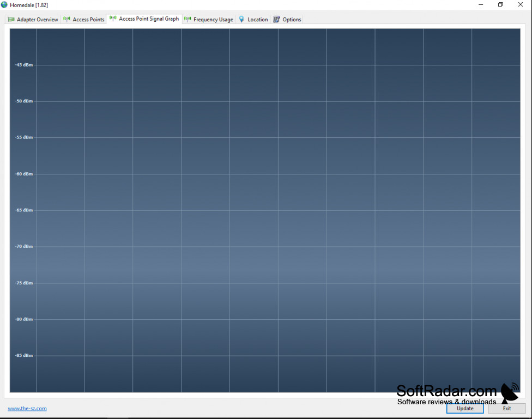Click the -70 dBm axis label

(24, 246)
